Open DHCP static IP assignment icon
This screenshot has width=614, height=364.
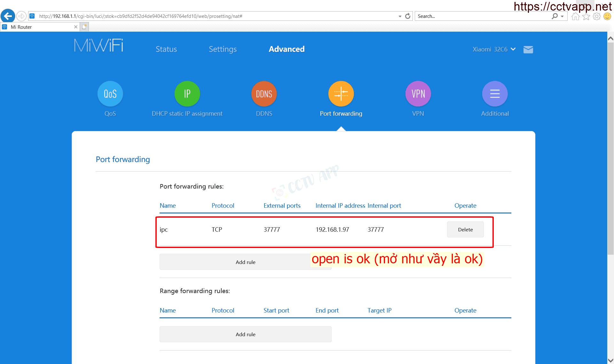pyautogui.click(x=187, y=94)
